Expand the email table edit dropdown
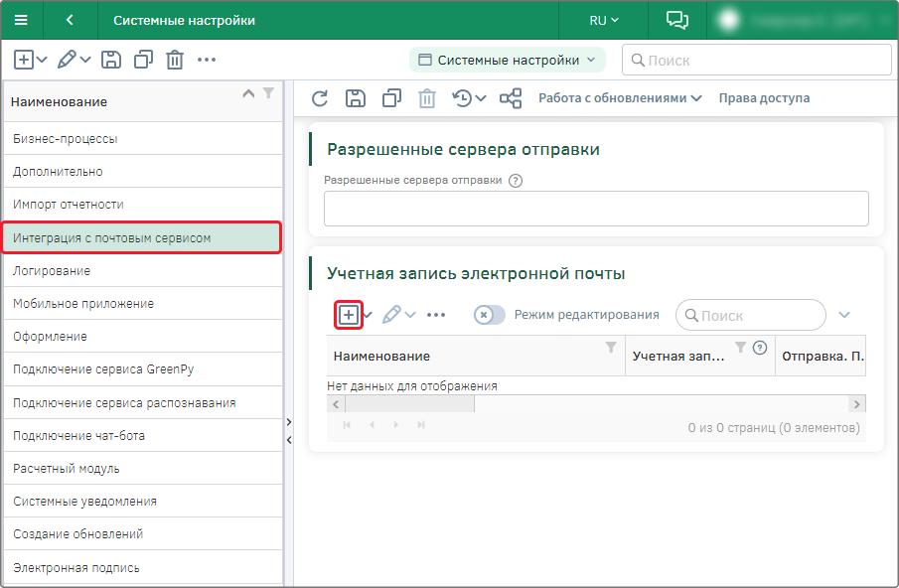This screenshot has width=899, height=588. pos(410,315)
